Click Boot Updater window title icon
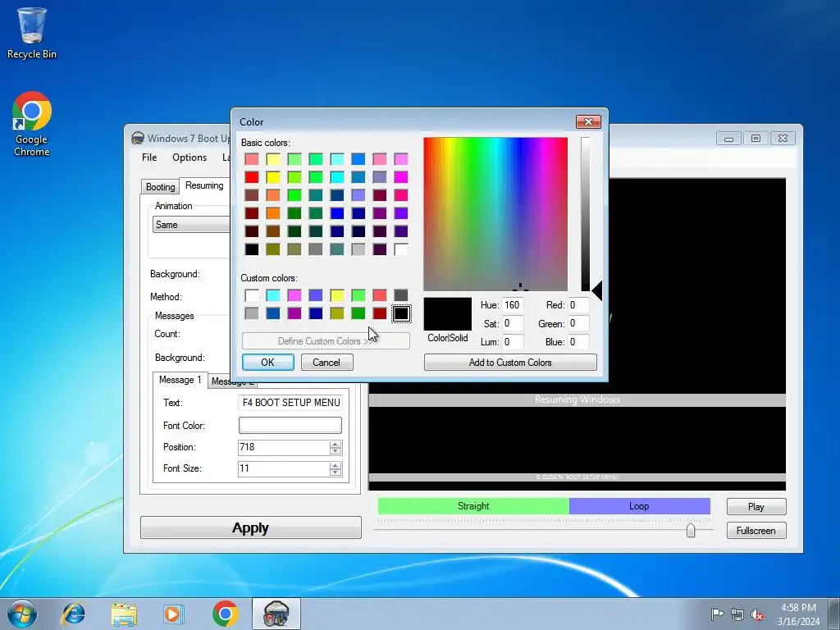Screen dimensions: 840x630 click(138, 138)
